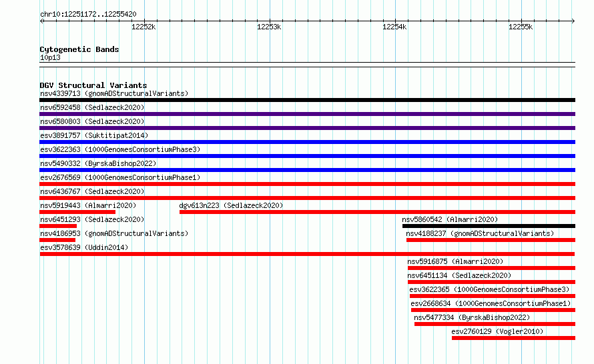Open nsv6580803 (Sedlazeck2020) variant label

pyautogui.click(x=92, y=121)
